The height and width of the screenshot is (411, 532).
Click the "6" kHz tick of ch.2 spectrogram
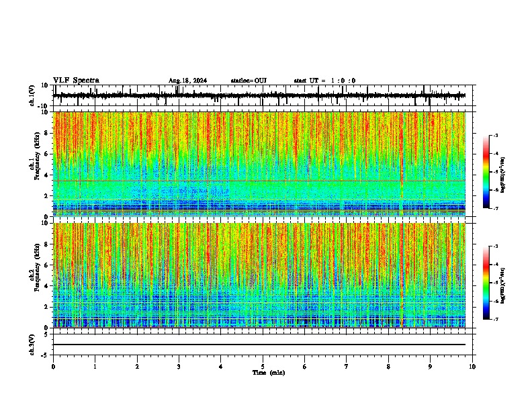48,265
